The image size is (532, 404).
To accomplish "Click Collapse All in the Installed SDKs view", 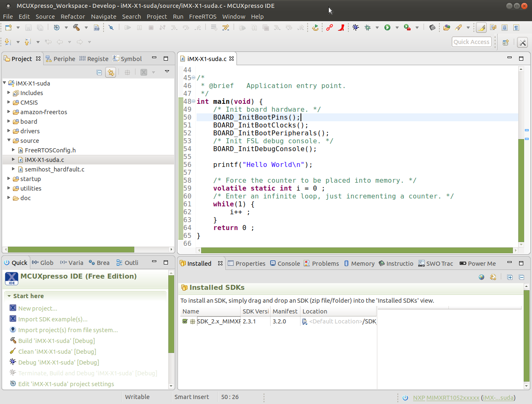I will (x=522, y=277).
